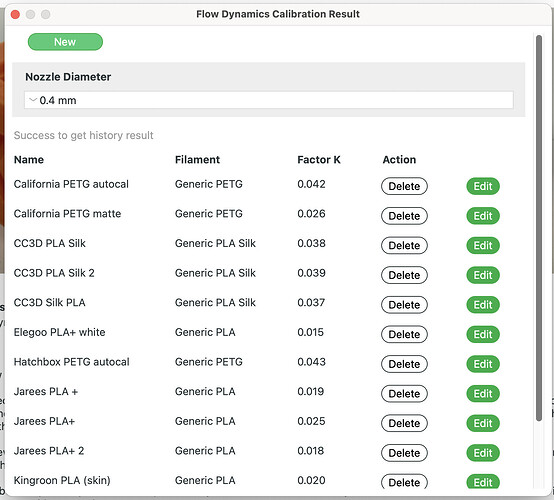Image resolution: width=554 pixels, height=500 pixels.
Task: Click Factor K value 0.042
Action: point(311,184)
